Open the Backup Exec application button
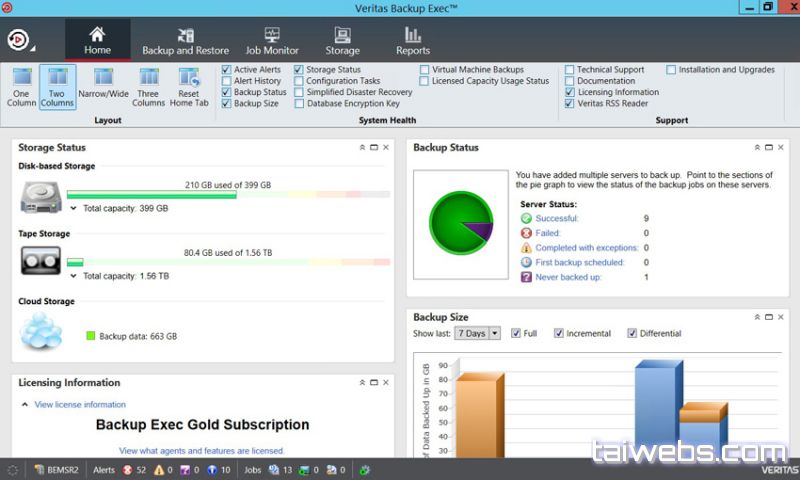 [x=19, y=40]
